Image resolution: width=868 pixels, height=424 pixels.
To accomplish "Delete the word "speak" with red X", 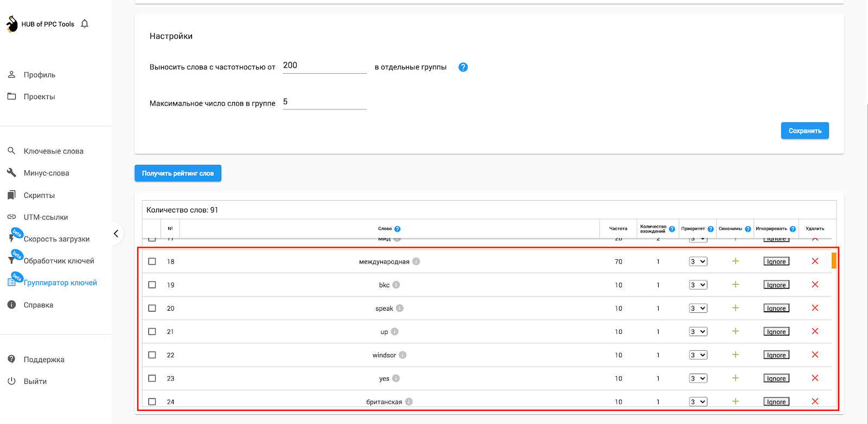I will coord(815,307).
